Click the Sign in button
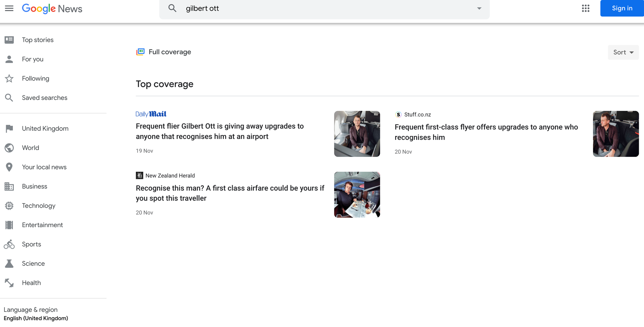 (x=622, y=8)
